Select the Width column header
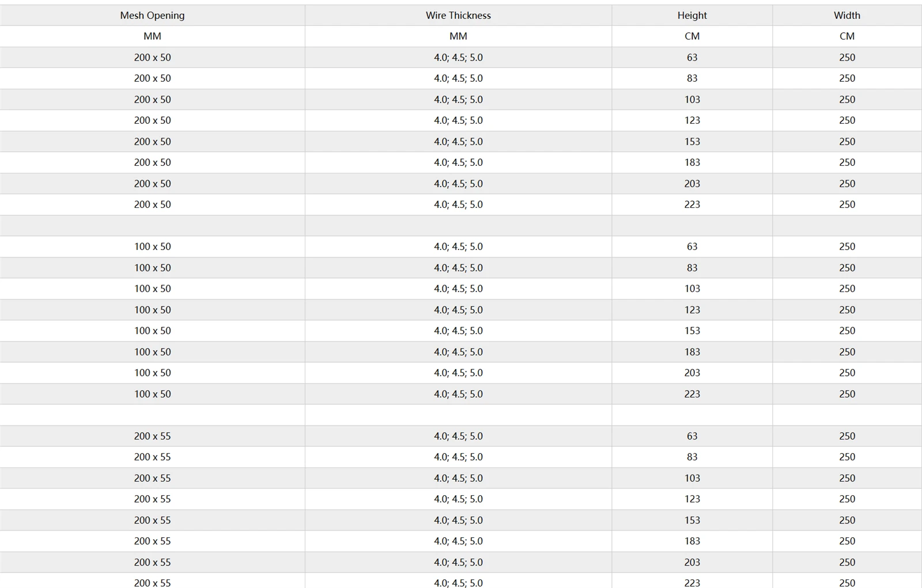The width and height of the screenshot is (922, 588). (x=847, y=16)
